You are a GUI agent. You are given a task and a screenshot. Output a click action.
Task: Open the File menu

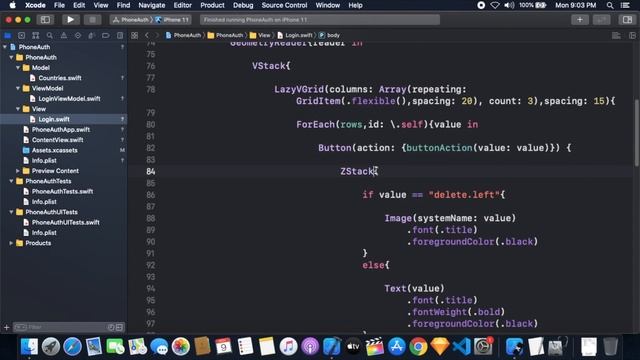[59, 5]
